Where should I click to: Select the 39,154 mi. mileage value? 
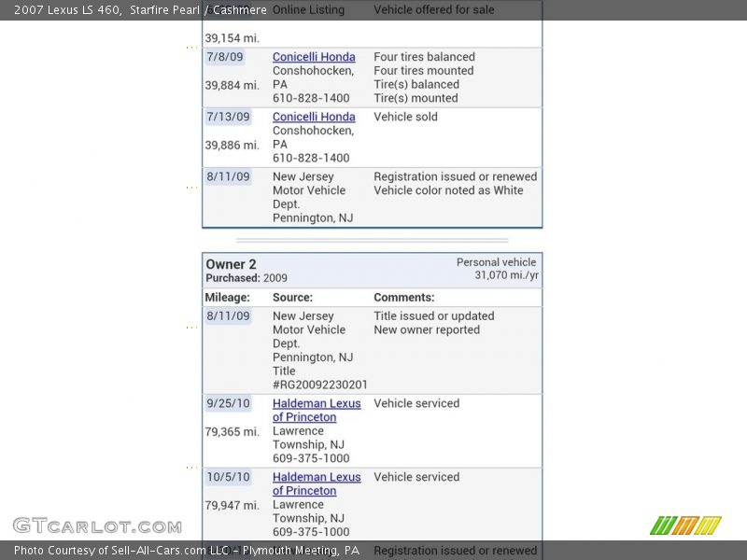[233, 38]
